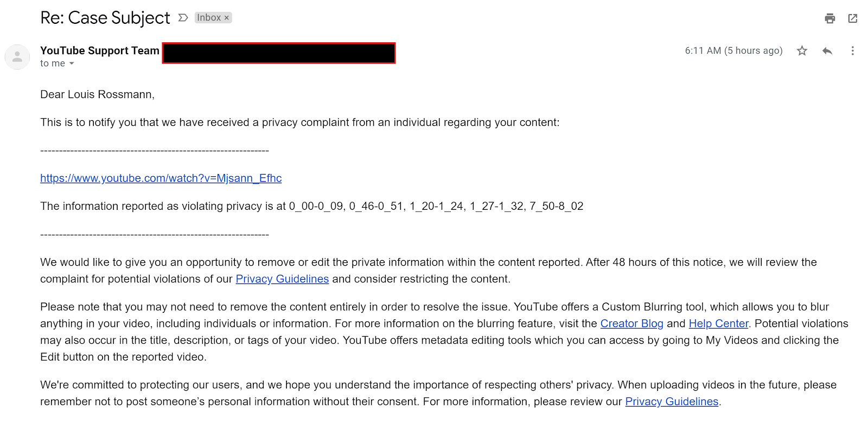Open the Privacy Guidelines link at the bottom
868x424 pixels.
pyautogui.click(x=672, y=402)
